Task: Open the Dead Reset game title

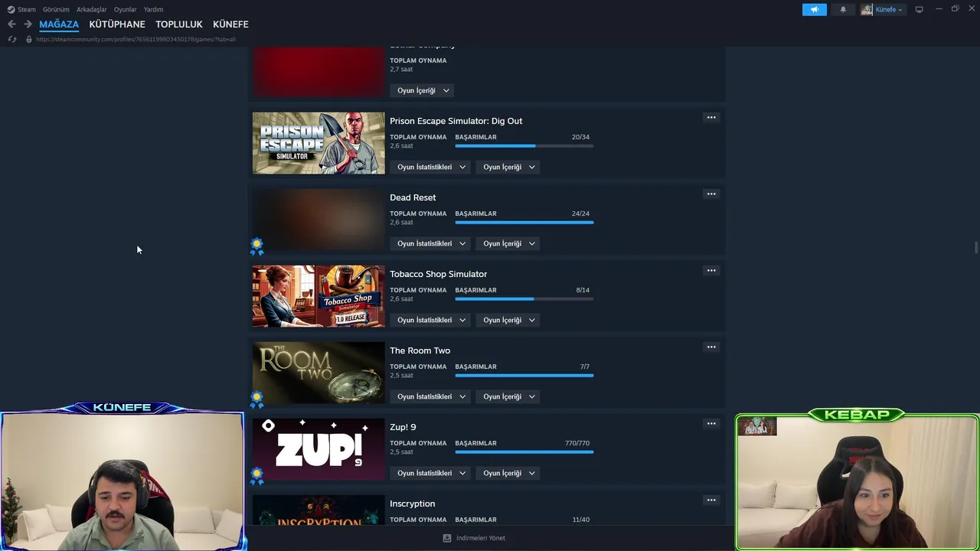Action: click(x=413, y=197)
